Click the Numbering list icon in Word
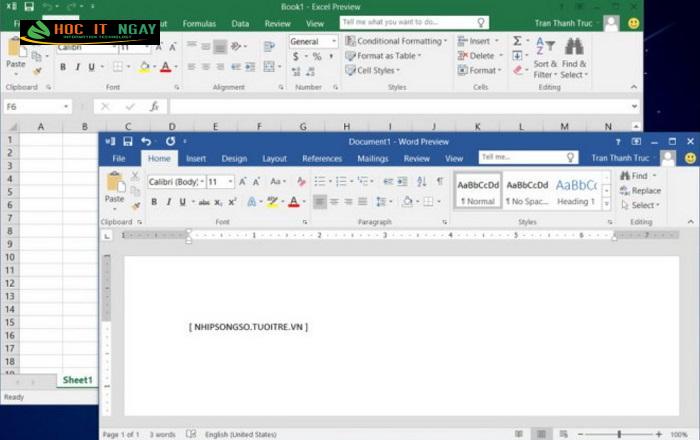The image size is (700, 440). pyautogui.click(x=341, y=181)
